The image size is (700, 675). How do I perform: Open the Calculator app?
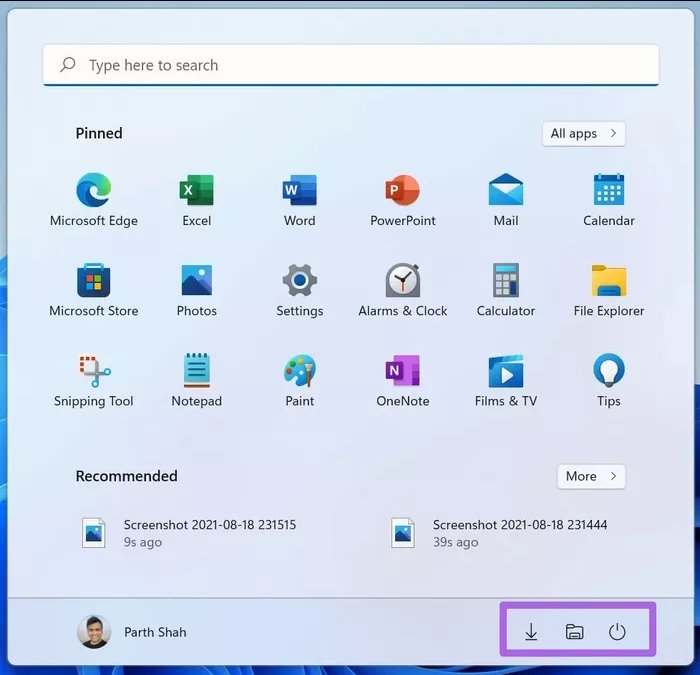pyautogui.click(x=506, y=291)
